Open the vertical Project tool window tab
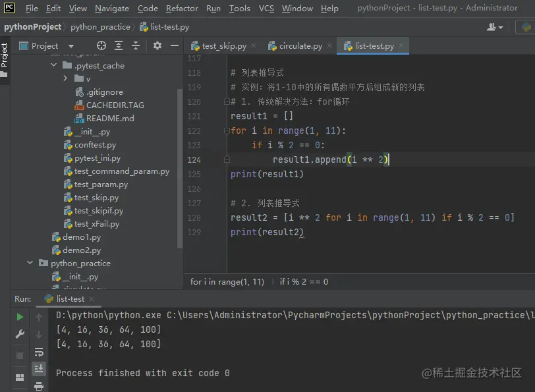535x392 pixels. [x=4, y=60]
